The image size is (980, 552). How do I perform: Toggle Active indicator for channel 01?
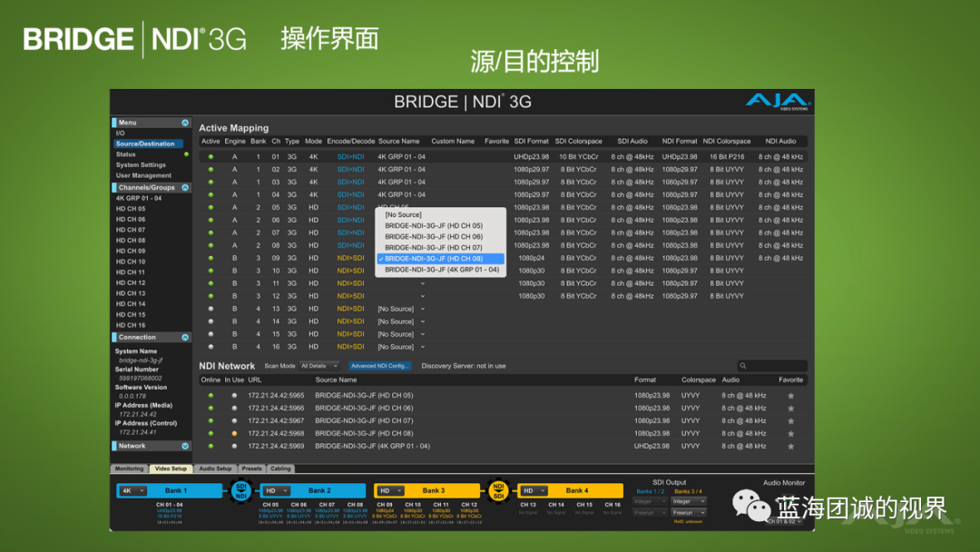211,157
